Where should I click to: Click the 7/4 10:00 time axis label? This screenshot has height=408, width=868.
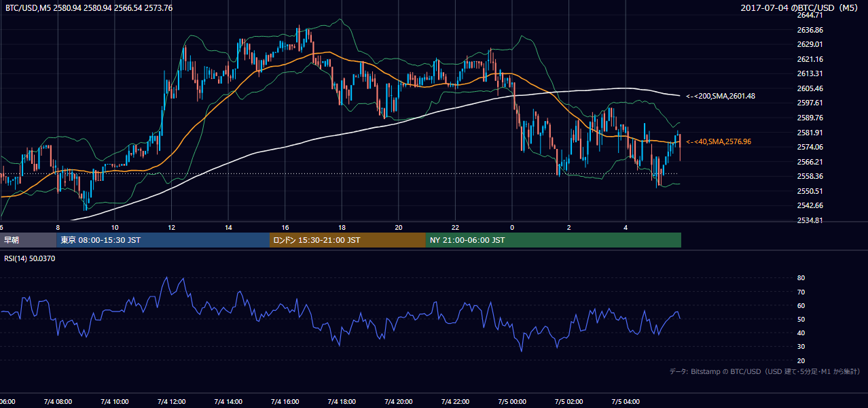(x=115, y=402)
